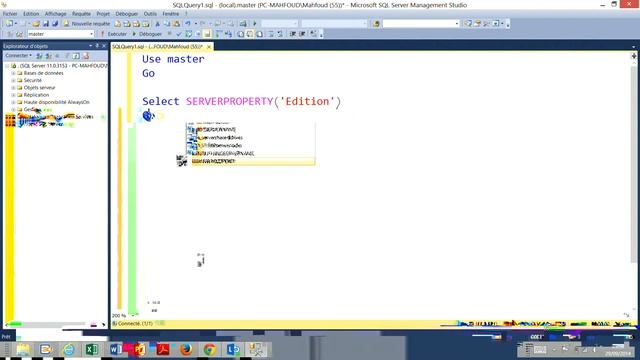Image resolution: width=640 pixels, height=360 pixels.
Task: Open the Edition menu
Action: pos(31,13)
